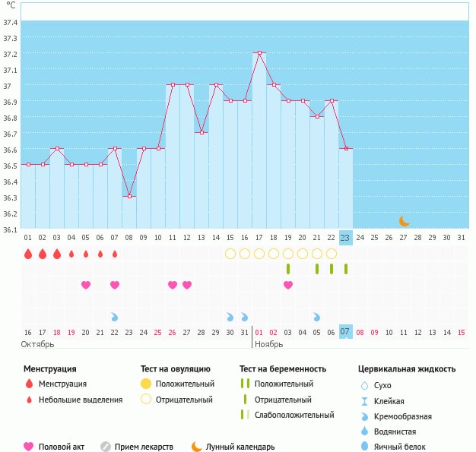Viewport: 476px width, 452px height.
Task: Click the Цервикальная жидкость legend heading
Action: [x=407, y=369]
